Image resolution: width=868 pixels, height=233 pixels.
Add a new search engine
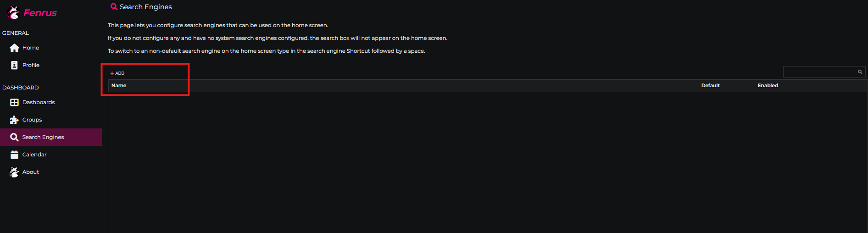(117, 73)
